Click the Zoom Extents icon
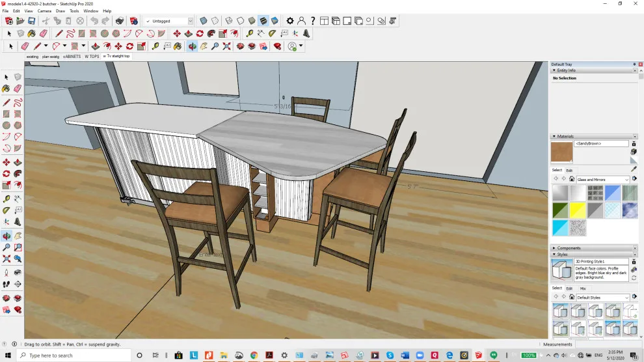644x362 pixels. [227, 46]
